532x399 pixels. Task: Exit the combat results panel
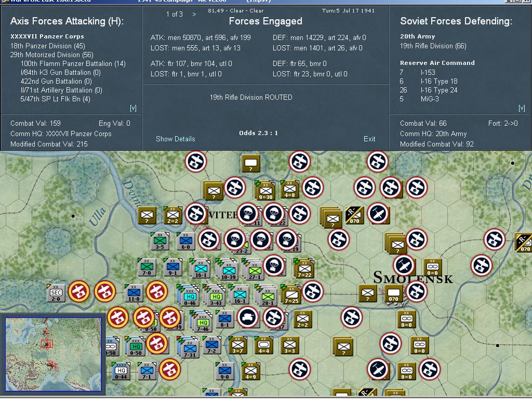click(x=369, y=139)
